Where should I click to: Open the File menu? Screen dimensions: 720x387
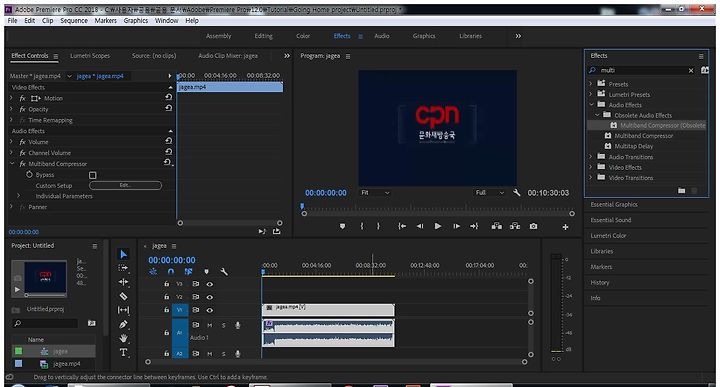[12, 21]
